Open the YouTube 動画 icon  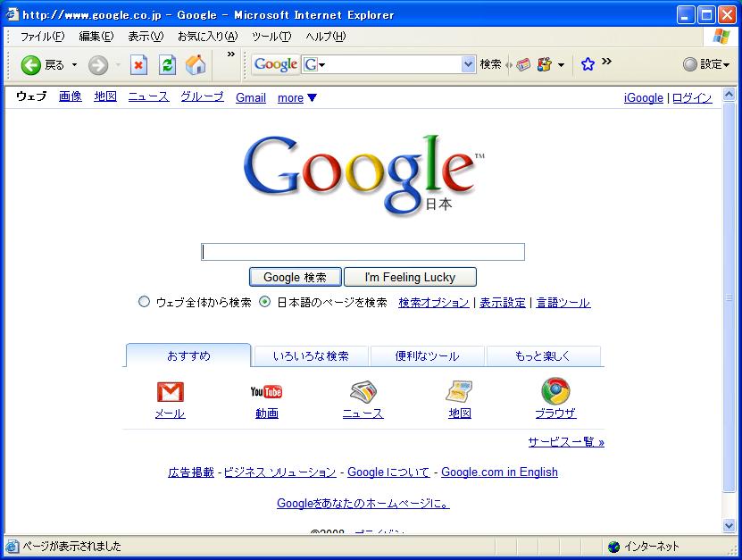pyautogui.click(x=266, y=392)
